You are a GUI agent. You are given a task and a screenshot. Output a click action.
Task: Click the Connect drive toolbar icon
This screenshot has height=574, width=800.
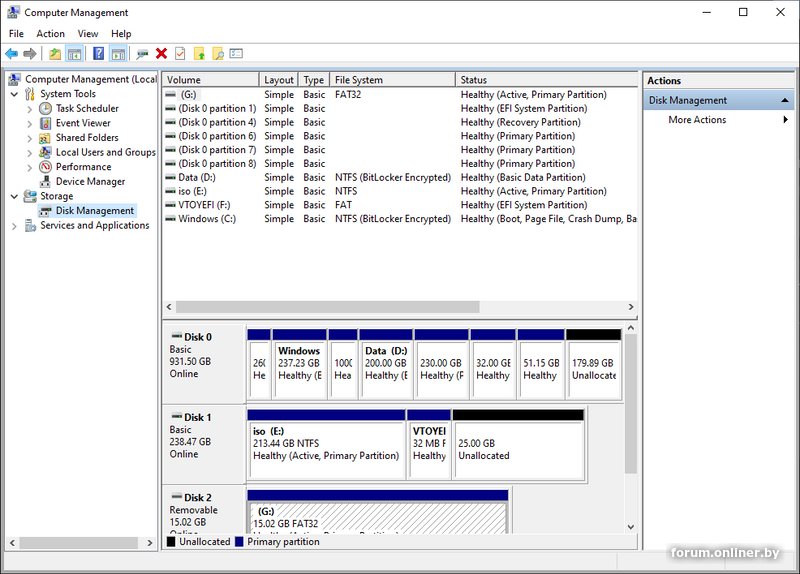142,54
